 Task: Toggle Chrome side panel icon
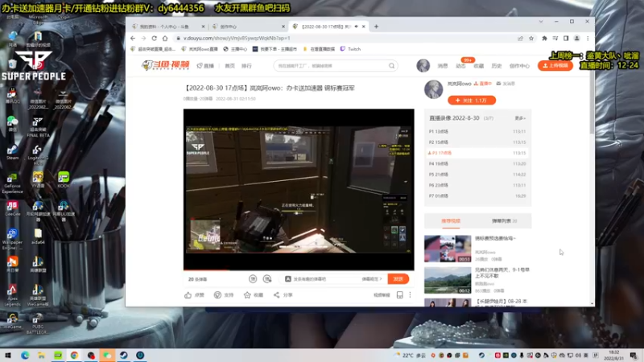pyautogui.click(x=566, y=38)
